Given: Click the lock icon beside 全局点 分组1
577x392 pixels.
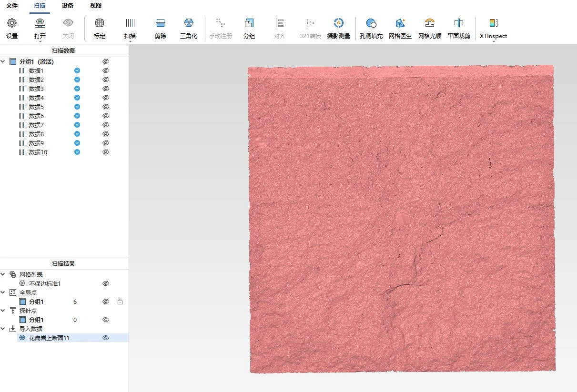Looking at the screenshot, I should pos(120,302).
